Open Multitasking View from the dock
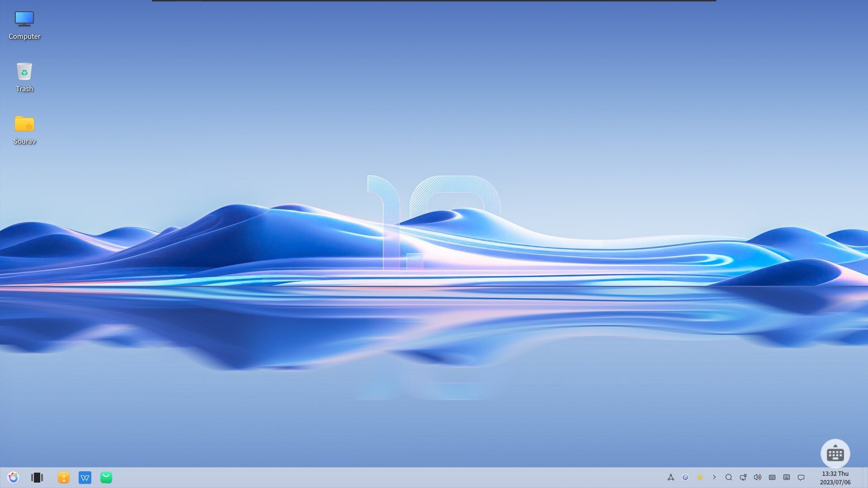 pyautogui.click(x=37, y=477)
